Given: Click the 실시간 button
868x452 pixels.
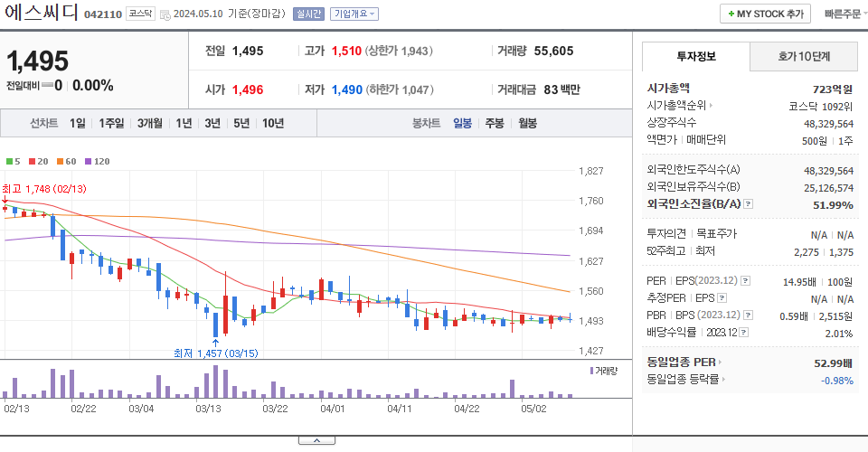Looking at the screenshot, I should pyautogui.click(x=308, y=14).
